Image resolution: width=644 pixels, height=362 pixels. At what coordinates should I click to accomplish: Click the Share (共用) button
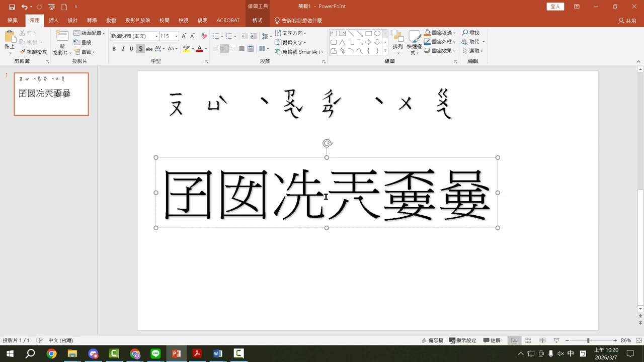tap(627, 21)
